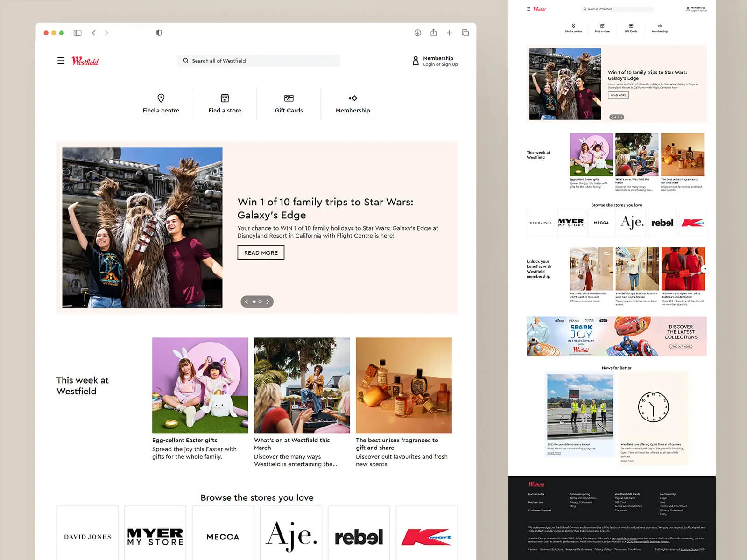Viewport: 747px width, 560px height.
Task: Open Gift Cards label in browser window
Action: tap(289, 111)
